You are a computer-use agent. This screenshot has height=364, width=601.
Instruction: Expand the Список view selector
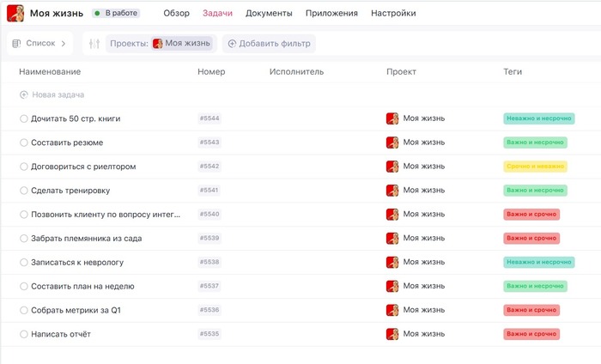(x=63, y=43)
